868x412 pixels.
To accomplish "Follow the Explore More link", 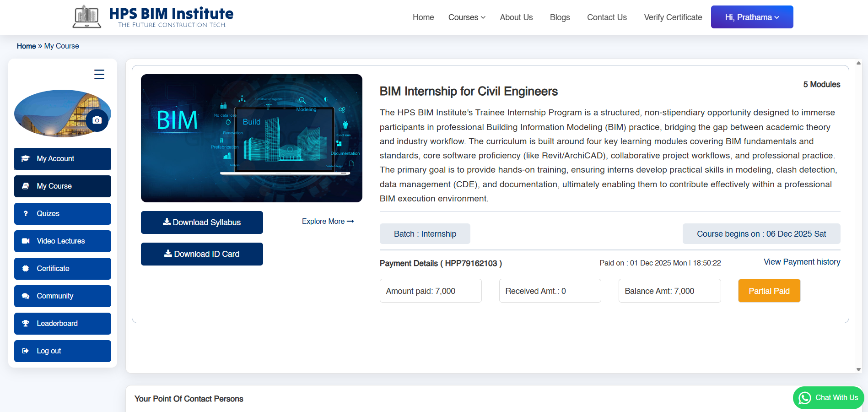I will click(x=328, y=222).
